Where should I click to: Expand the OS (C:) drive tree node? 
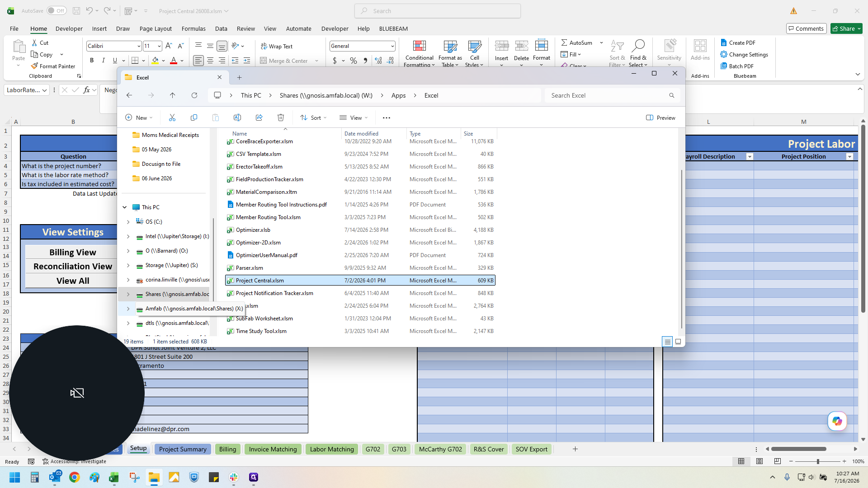[128, 222]
